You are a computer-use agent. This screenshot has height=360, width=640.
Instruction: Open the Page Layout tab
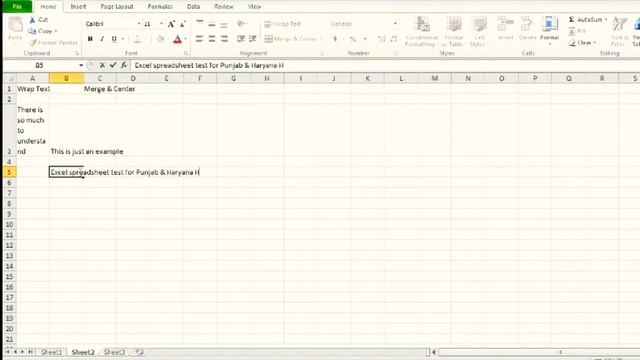117,7
